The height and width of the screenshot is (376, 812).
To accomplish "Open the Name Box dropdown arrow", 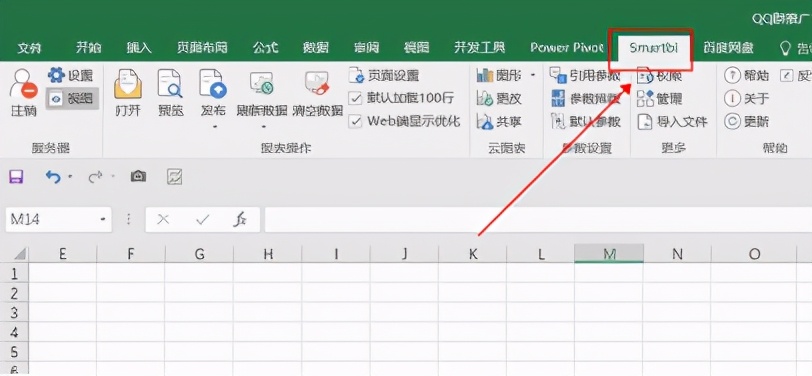I will (x=103, y=220).
